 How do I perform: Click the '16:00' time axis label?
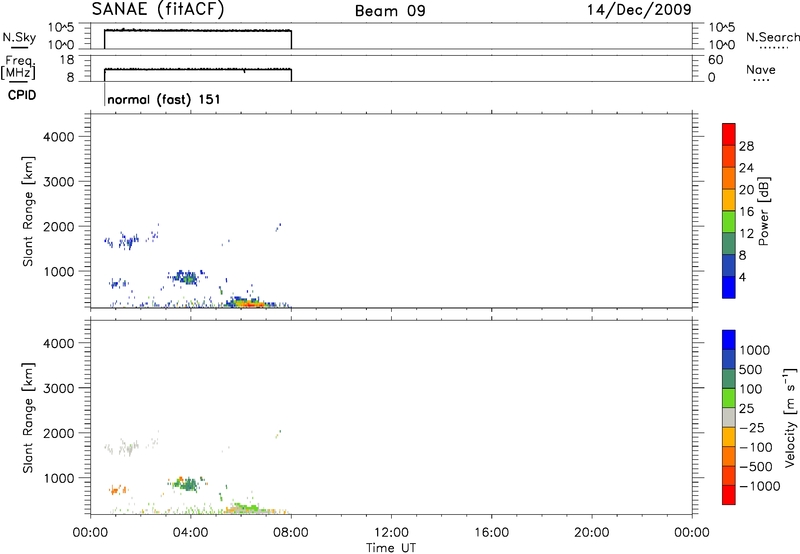(x=491, y=533)
